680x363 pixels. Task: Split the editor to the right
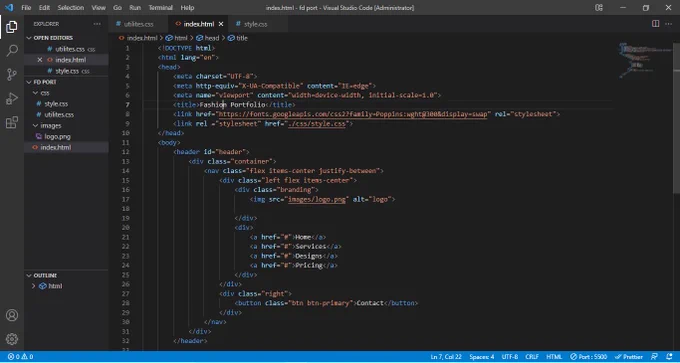(x=655, y=24)
